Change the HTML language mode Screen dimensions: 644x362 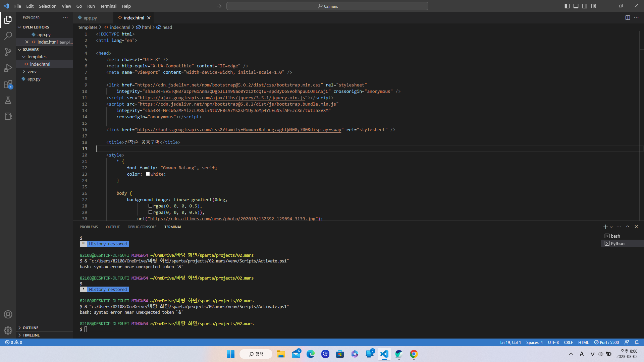tap(584, 343)
